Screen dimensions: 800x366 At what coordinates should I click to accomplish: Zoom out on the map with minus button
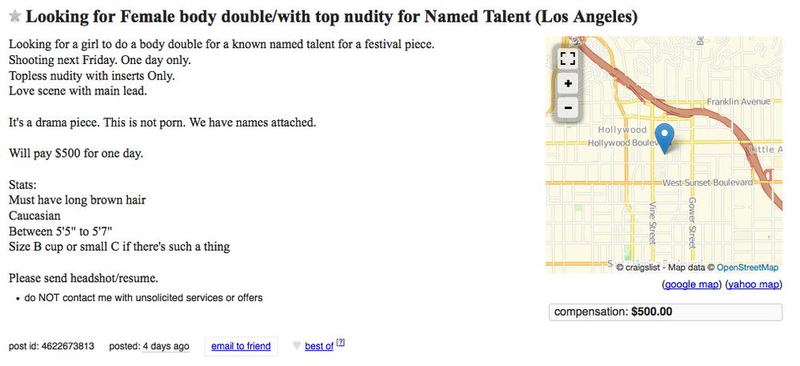click(x=567, y=108)
